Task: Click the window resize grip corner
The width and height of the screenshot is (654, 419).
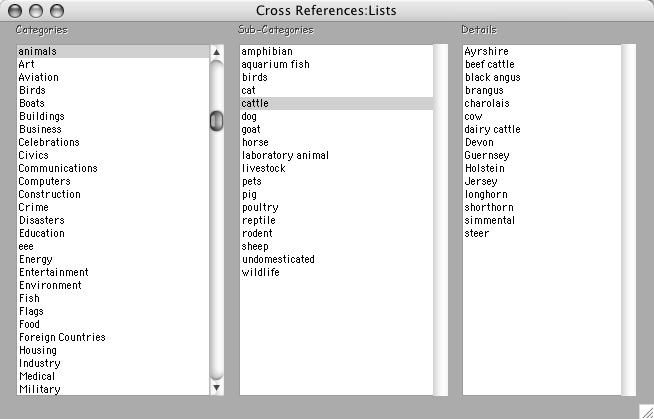Action: coord(645,410)
